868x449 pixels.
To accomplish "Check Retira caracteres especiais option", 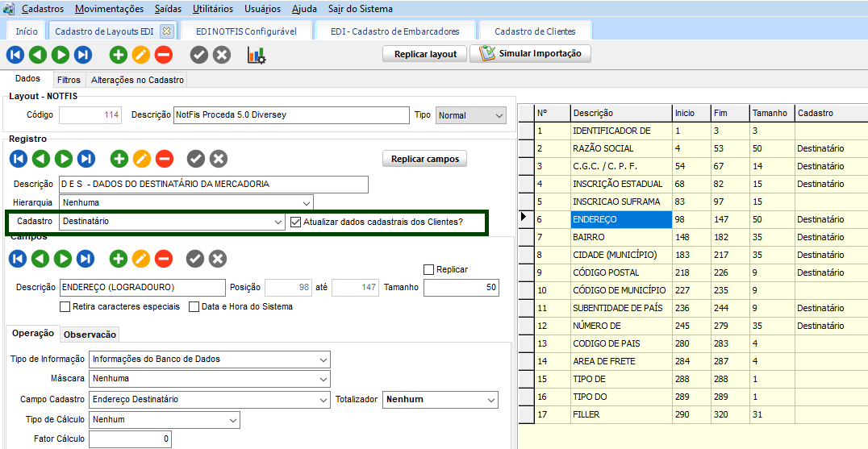I will (x=65, y=306).
